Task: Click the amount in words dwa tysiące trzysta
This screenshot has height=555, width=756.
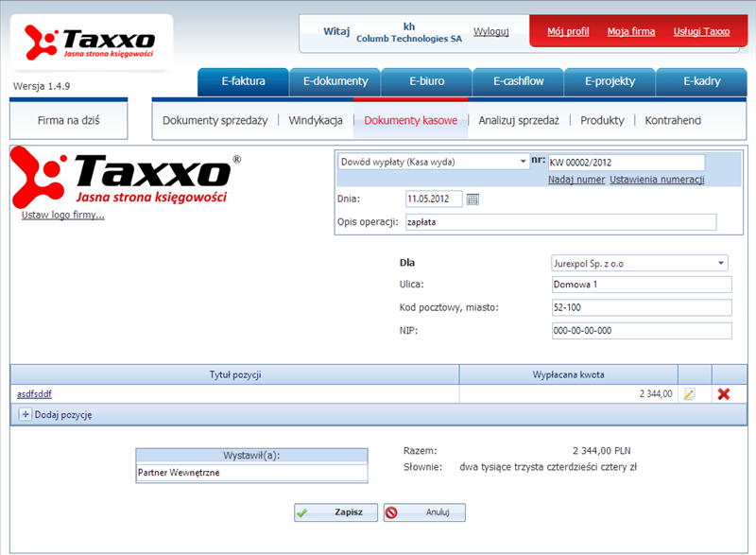Action: pyautogui.click(x=548, y=467)
